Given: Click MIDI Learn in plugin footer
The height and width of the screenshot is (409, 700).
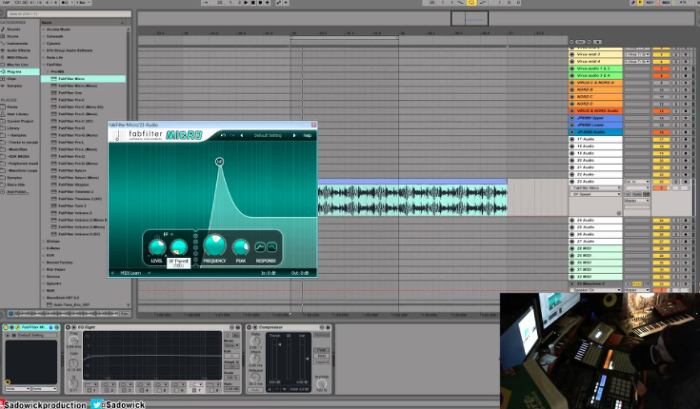Looking at the screenshot, I should point(130,273).
